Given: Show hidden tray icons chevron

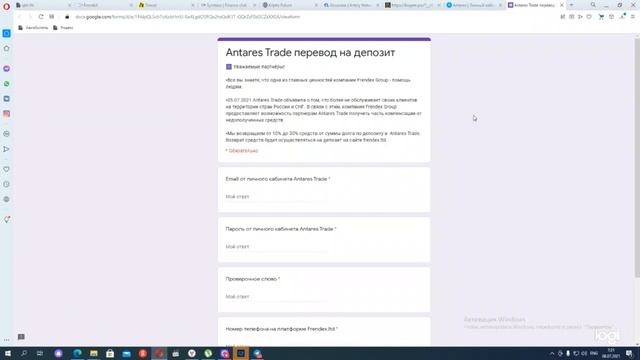Looking at the screenshot, I should [x=552, y=353].
